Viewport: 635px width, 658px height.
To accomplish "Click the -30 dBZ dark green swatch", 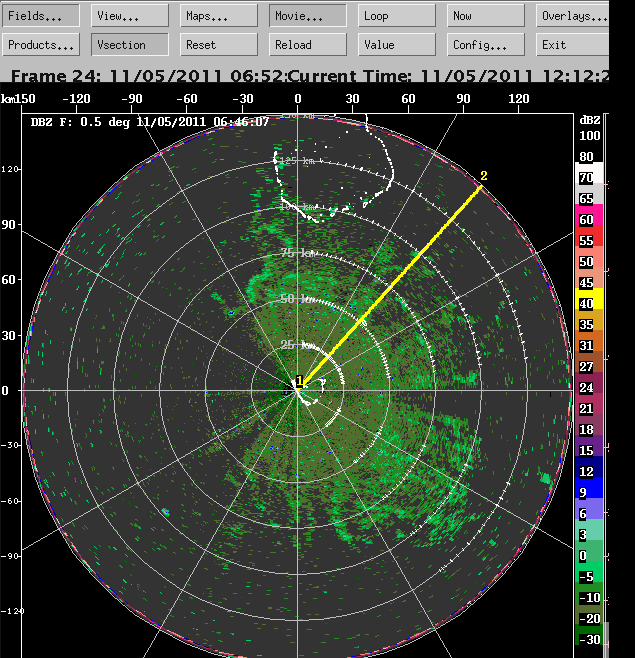I will tap(589, 634).
